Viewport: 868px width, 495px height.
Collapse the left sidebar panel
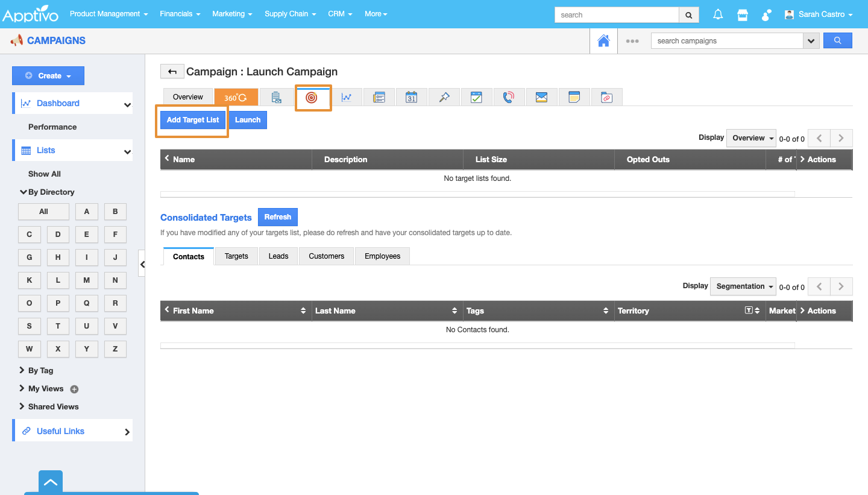(142, 264)
